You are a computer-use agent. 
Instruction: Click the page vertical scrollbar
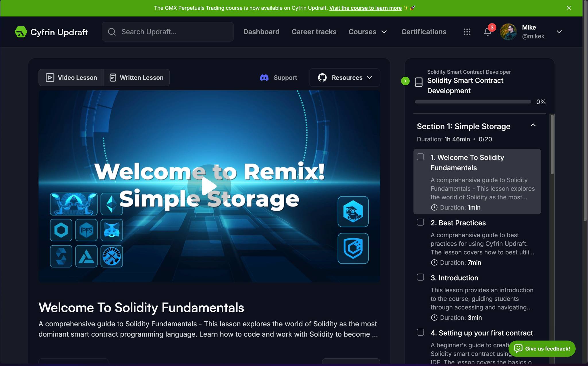point(585,111)
